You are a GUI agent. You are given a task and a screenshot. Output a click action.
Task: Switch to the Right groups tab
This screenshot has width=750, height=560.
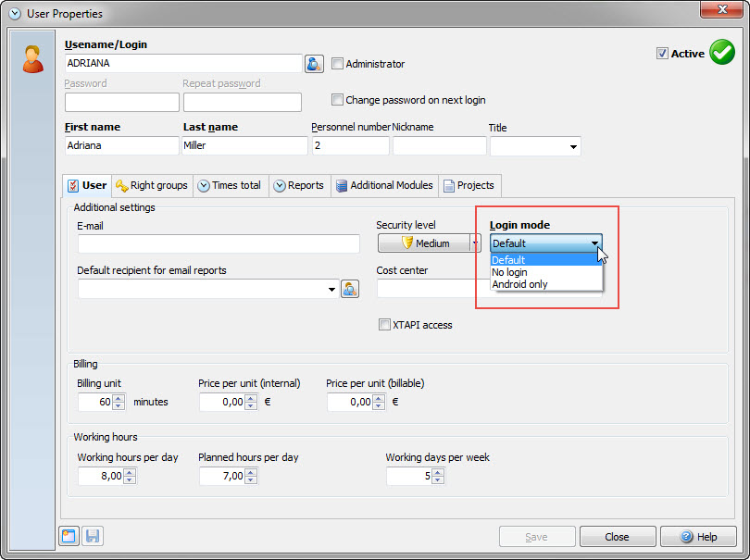[x=152, y=185]
